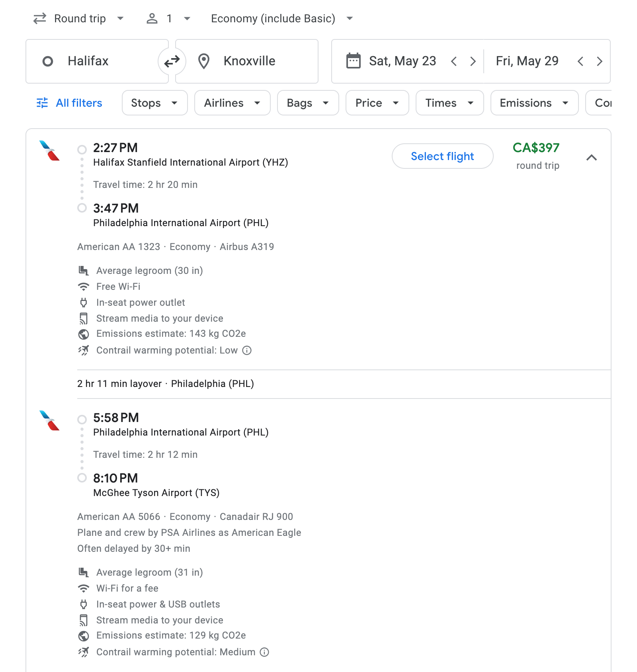Collapse the expanded flight details
This screenshot has width=637, height=672.
592,158
